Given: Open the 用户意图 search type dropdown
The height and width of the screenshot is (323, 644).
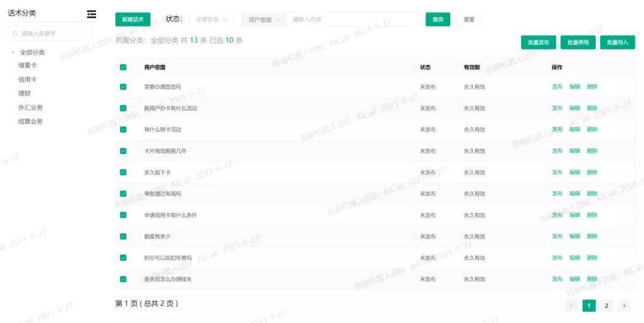Looking at the screenshot, I should pos(264,20).
